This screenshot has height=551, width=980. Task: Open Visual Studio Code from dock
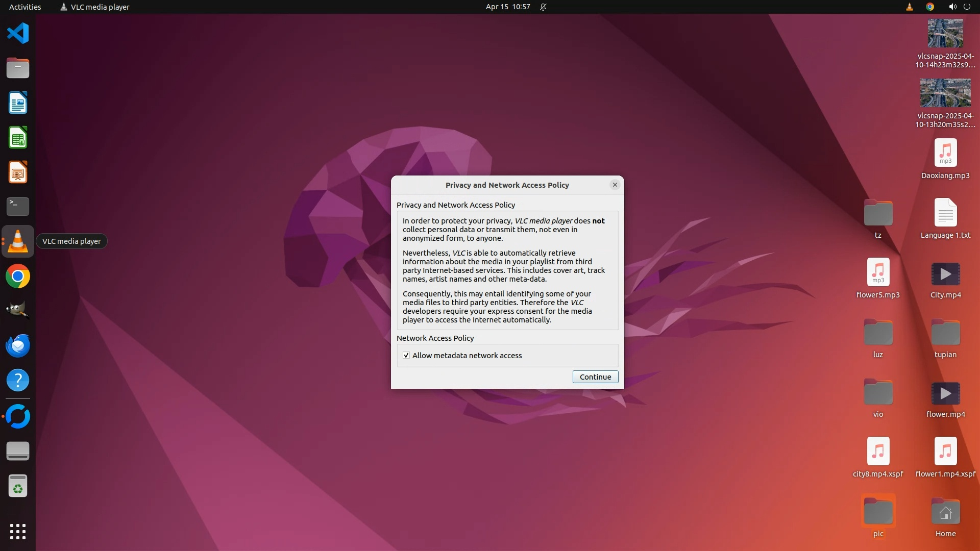click(18, 34)
